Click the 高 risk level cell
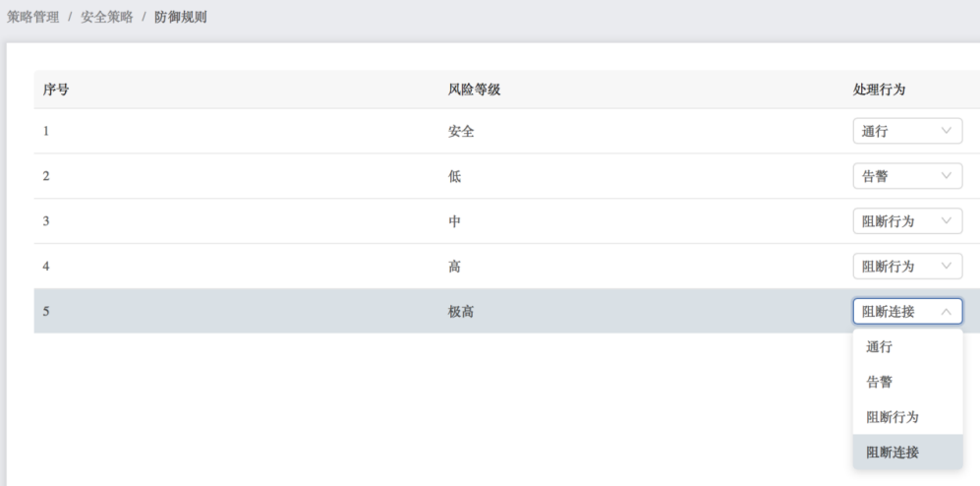This screenshot has width=980, height=486. [x=454, y=267]
